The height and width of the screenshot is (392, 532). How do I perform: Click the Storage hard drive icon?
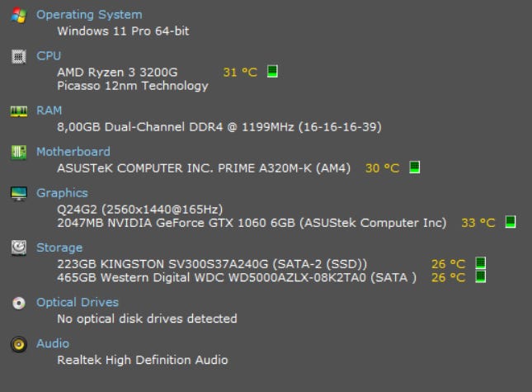[x=19, y=248]
